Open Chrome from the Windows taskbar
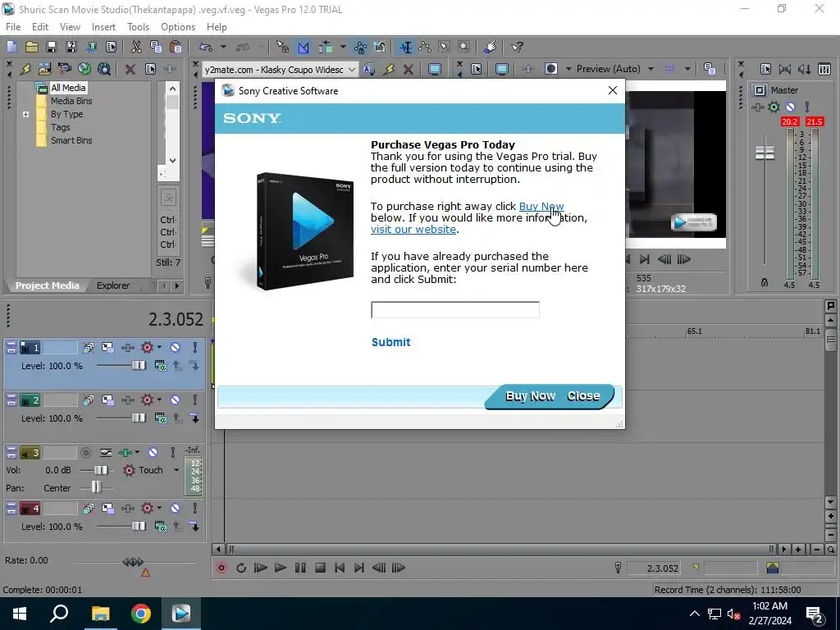Image resolution: width=840 pixels, height=630 pixels. click(x=141, y=614)
